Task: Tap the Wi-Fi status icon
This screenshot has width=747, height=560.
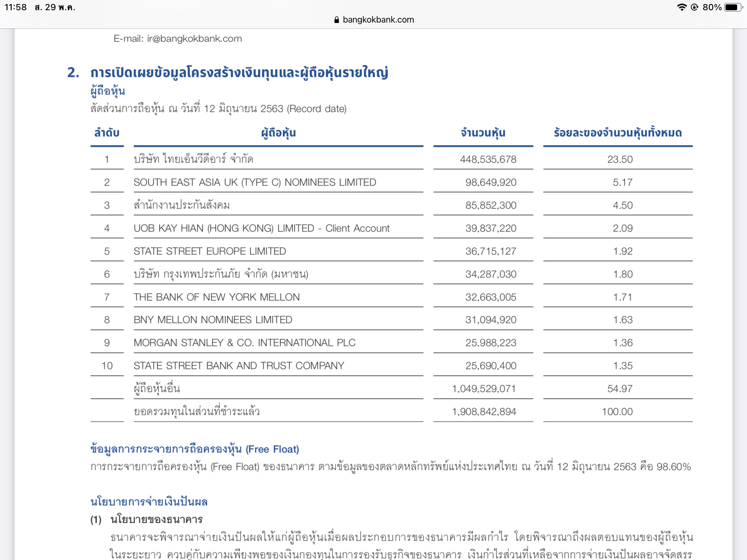Action: coord(681,7)
